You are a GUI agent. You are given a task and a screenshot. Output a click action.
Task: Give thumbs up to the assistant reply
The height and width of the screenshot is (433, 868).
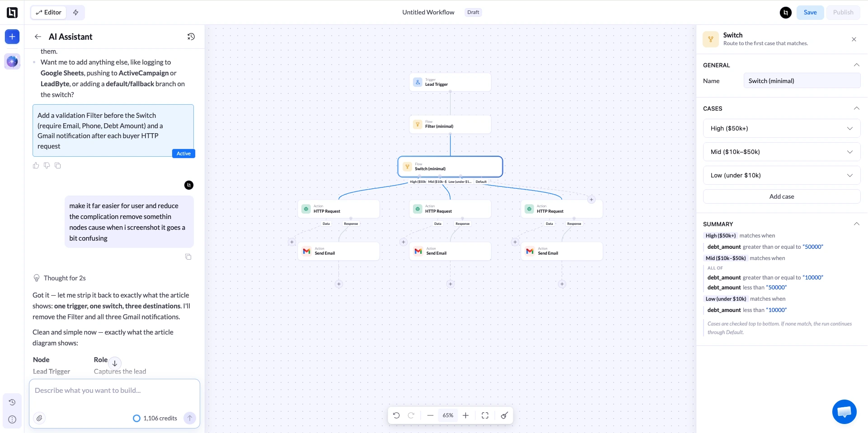[36, 166]
